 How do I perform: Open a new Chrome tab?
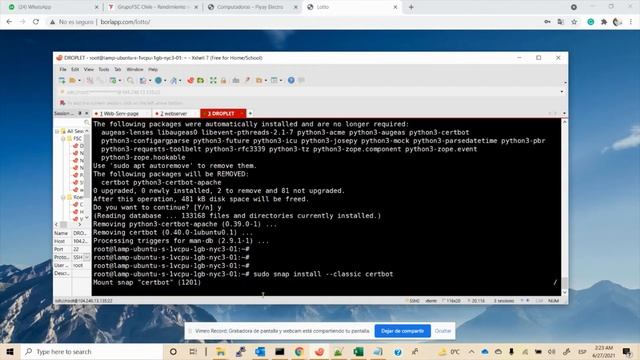[x=411, y=7]
